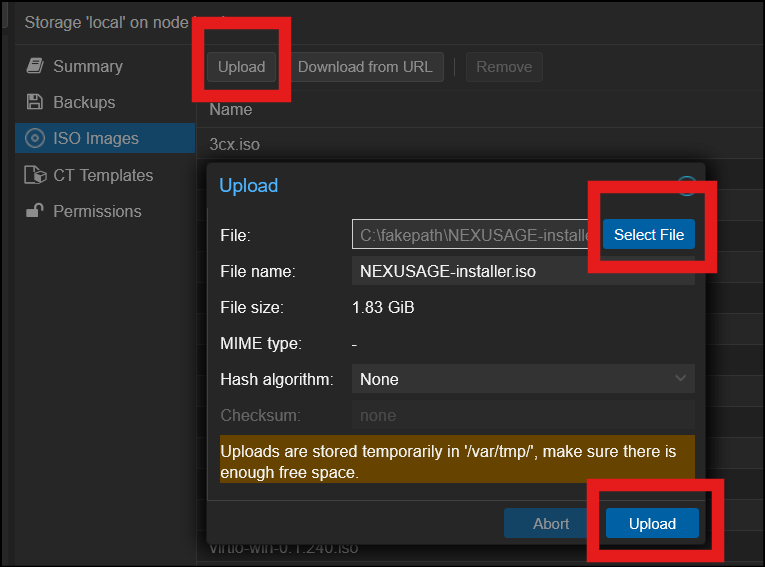Click the Summary book icon in sidebar
Viewport: 765px width, 567px height.
(35, 66)
